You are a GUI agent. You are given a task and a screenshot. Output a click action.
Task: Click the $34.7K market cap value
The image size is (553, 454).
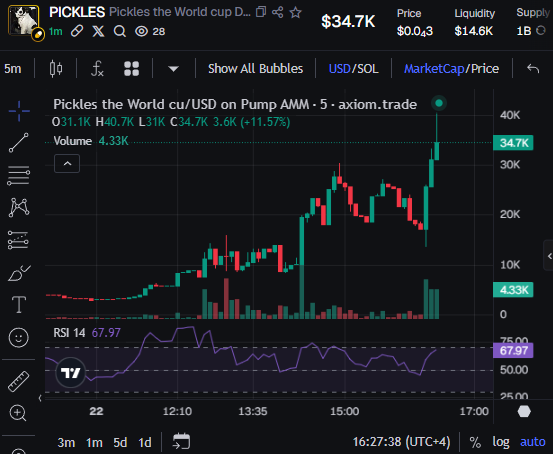point(348,21)
